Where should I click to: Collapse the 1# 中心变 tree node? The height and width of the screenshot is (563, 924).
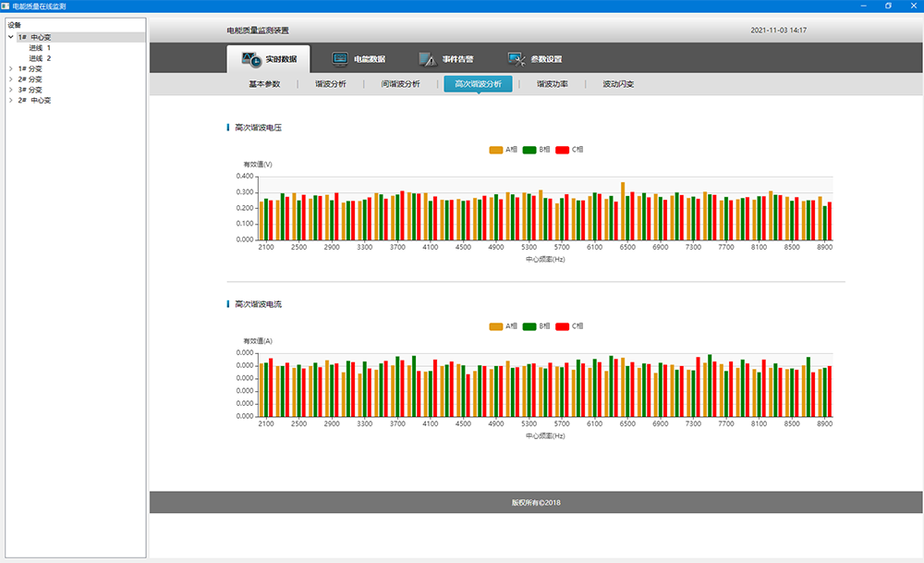(11, 38)
